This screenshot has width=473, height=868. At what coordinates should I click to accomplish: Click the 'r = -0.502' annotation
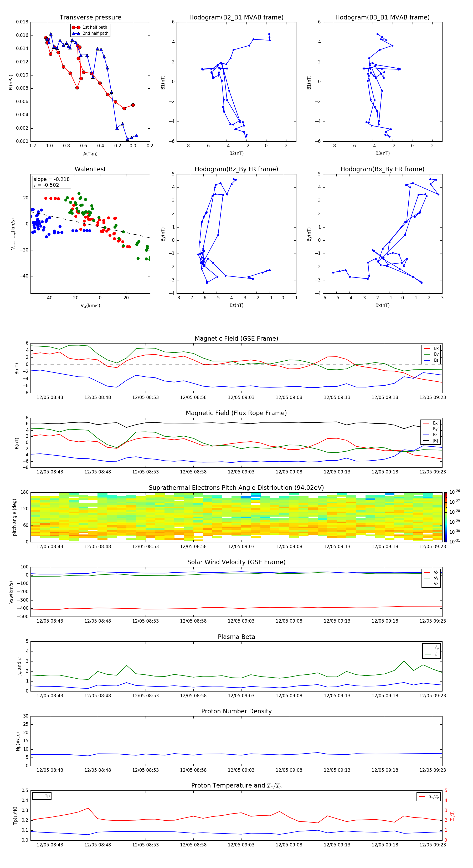coord(47,185)
